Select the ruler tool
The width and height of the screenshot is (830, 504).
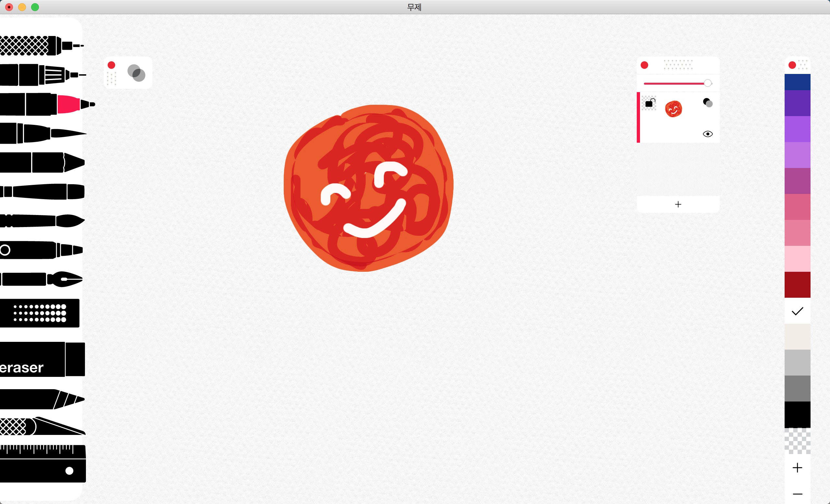point(42,463)
